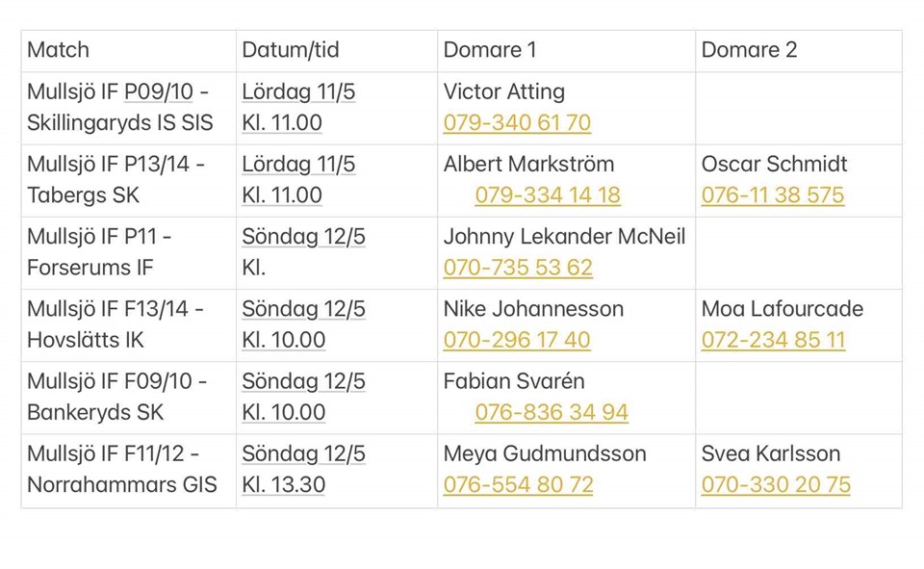Tap Moa Lafourcade's number 072-234 85 11
924x569 pixels.
(773, 340)
